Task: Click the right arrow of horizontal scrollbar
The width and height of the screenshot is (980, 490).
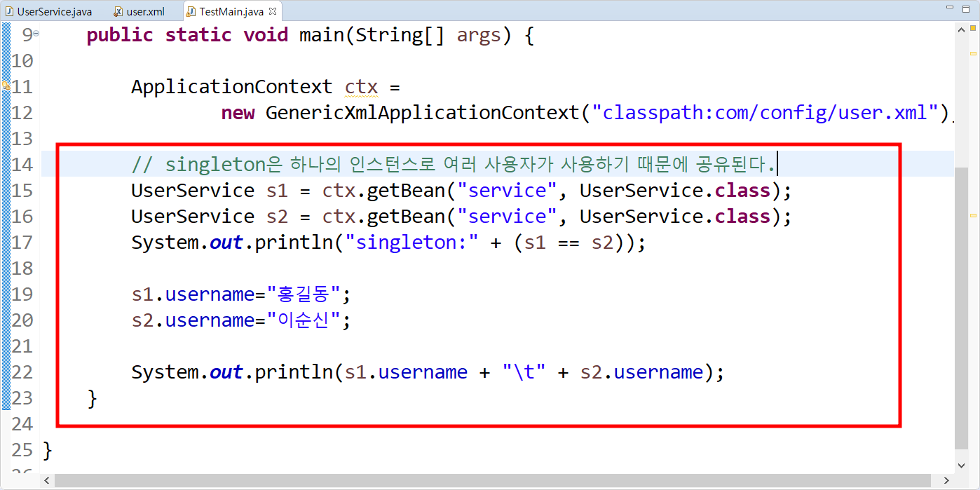Action: [x=948, y=480]
